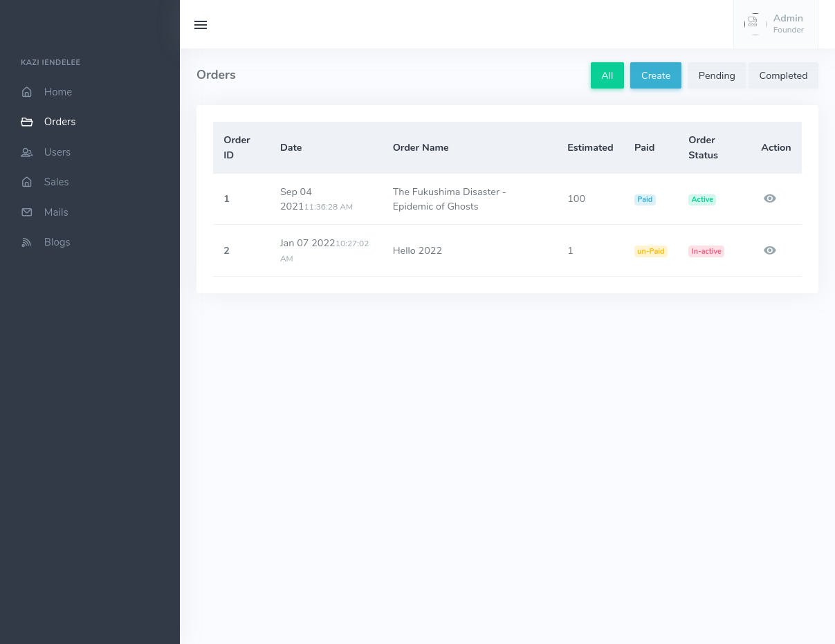Show All orders filter
Screen dimensions: 835x644
(607, 75)
